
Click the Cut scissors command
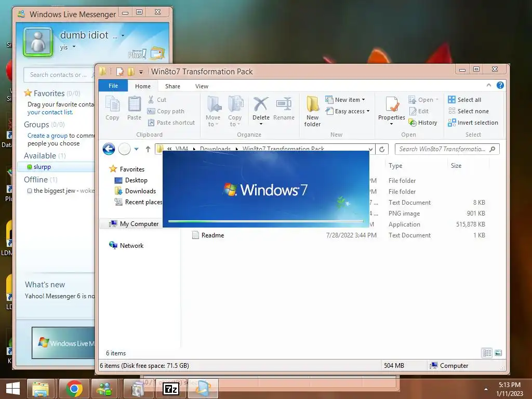pos(157,100)
